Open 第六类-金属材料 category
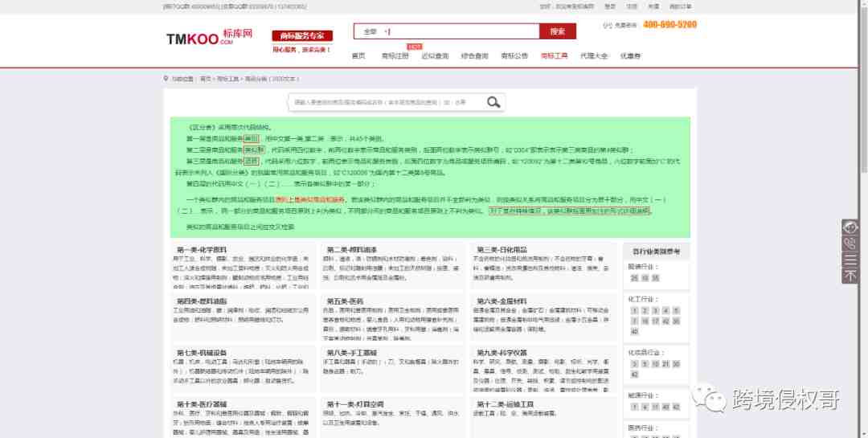The width and height of the screenshot is (868, 438). point(502,301)
